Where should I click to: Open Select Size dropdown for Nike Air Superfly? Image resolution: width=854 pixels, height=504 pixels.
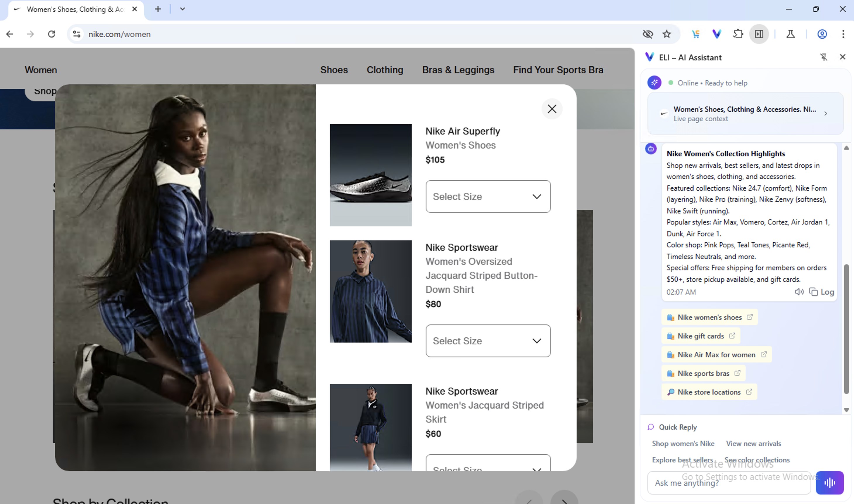(488, 196)
